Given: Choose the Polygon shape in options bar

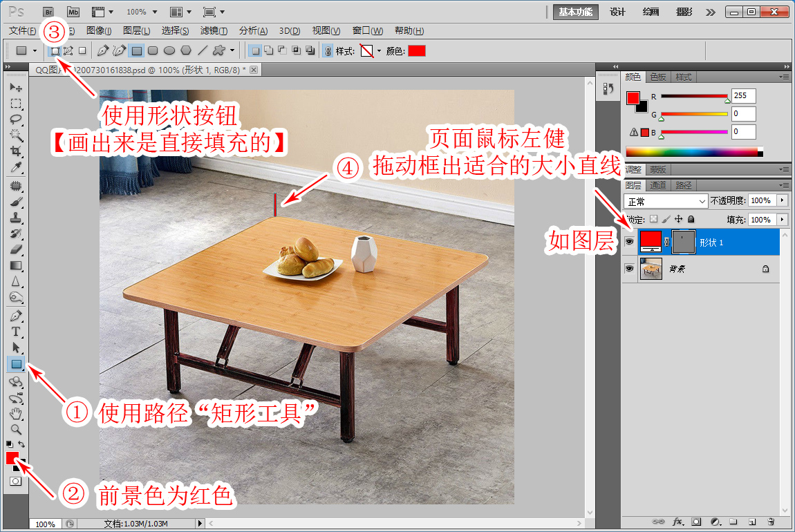Looking at the screenshot, I should click(x=186, y=50).
